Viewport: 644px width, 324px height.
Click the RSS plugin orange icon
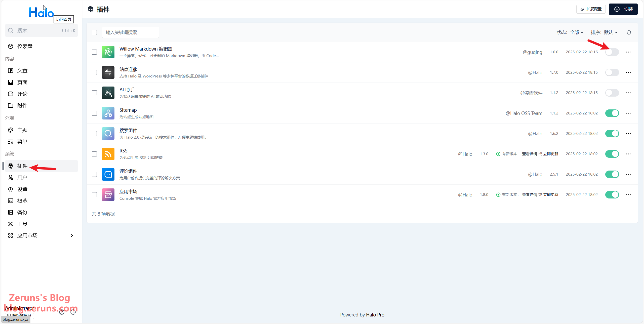[x=108, y=154]
